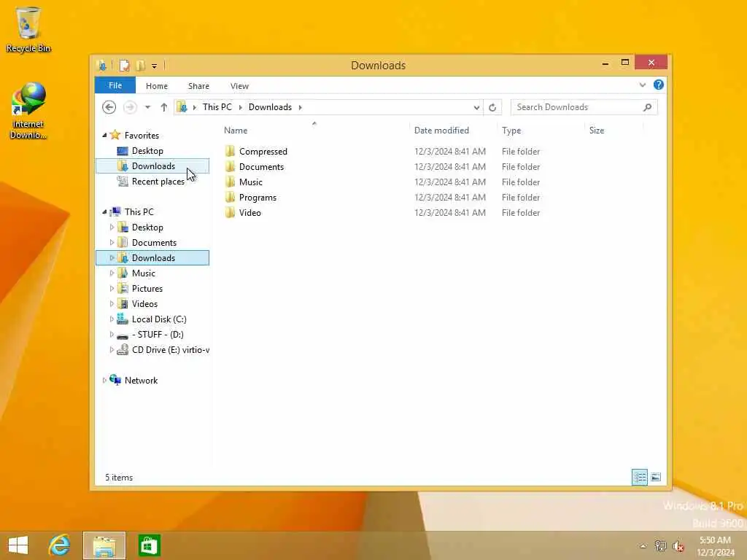
Task: Expand arrow after Downloads breadcrumb
Action: [300, 107]
